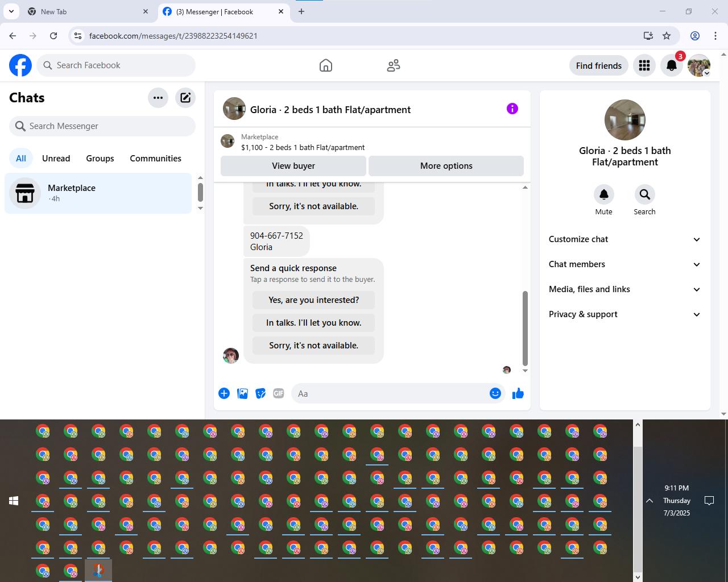Focus the Search Facebook field
This screenshot has height=582, width=728.
click(x=116, y=65)
